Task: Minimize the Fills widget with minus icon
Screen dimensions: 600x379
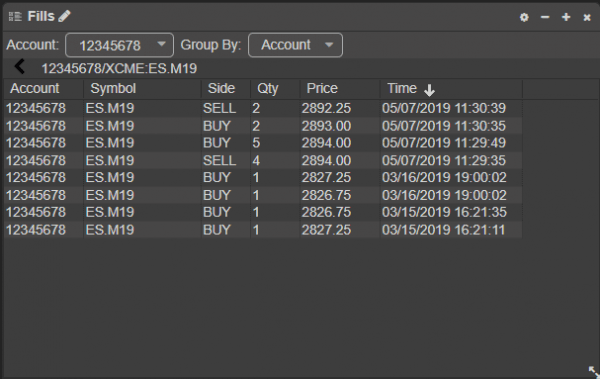Action: (545, 17)
